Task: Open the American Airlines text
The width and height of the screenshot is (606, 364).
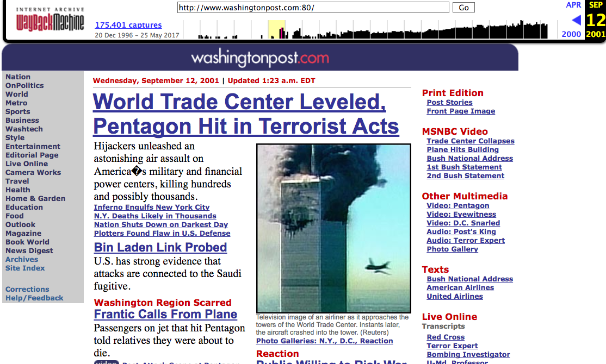Action: 460,287
